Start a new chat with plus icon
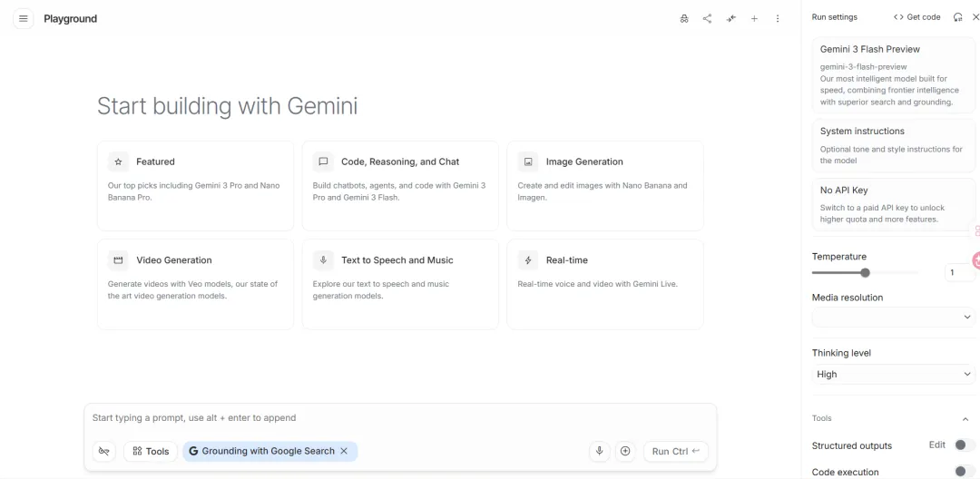This screenshot has width=980, height=479. click(x=754, y=18)
